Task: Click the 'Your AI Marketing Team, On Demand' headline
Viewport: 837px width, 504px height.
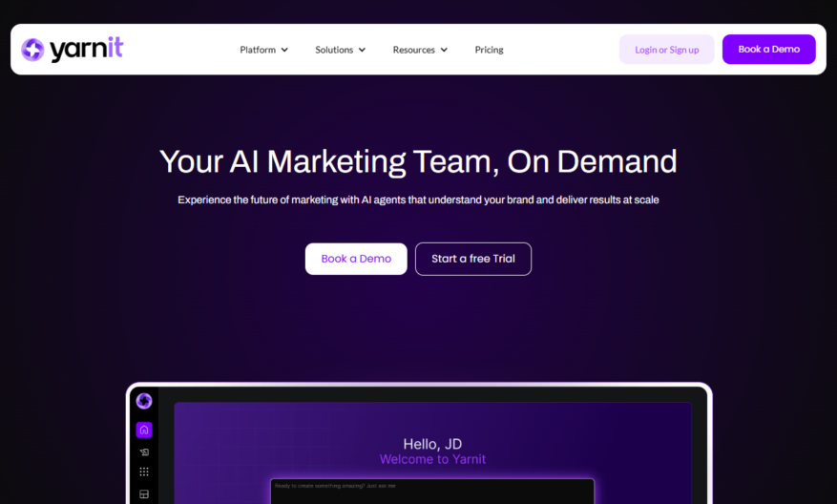Action: pyautogui.click(x=418, y=161)
